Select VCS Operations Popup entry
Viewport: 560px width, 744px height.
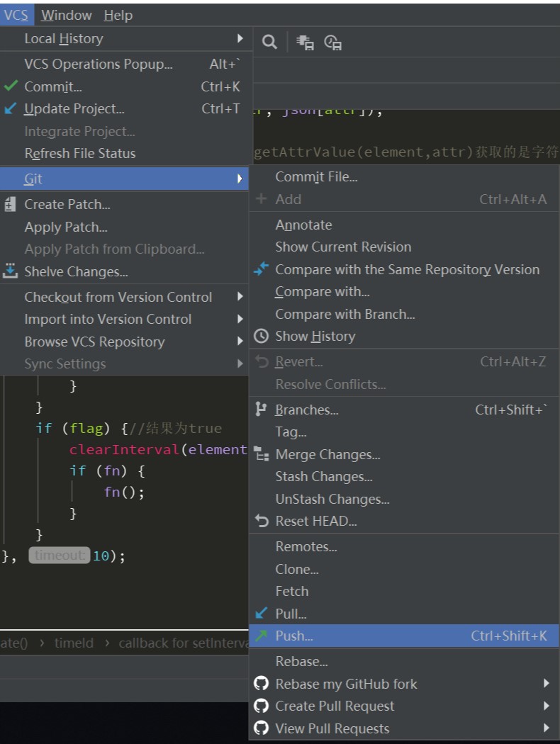pyautogui.click(x=124, y=64)
